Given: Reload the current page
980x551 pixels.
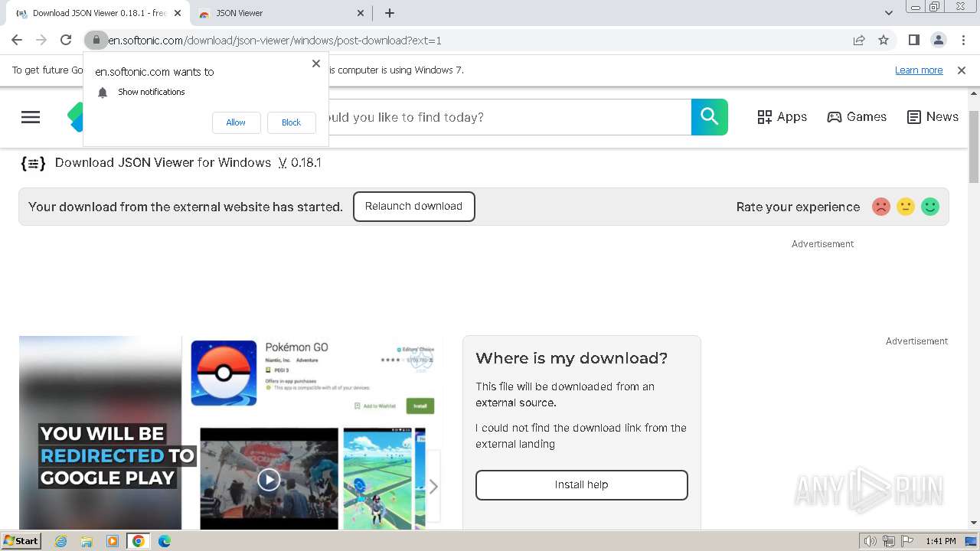Looking at the screenshot, I should click(66, 41).
